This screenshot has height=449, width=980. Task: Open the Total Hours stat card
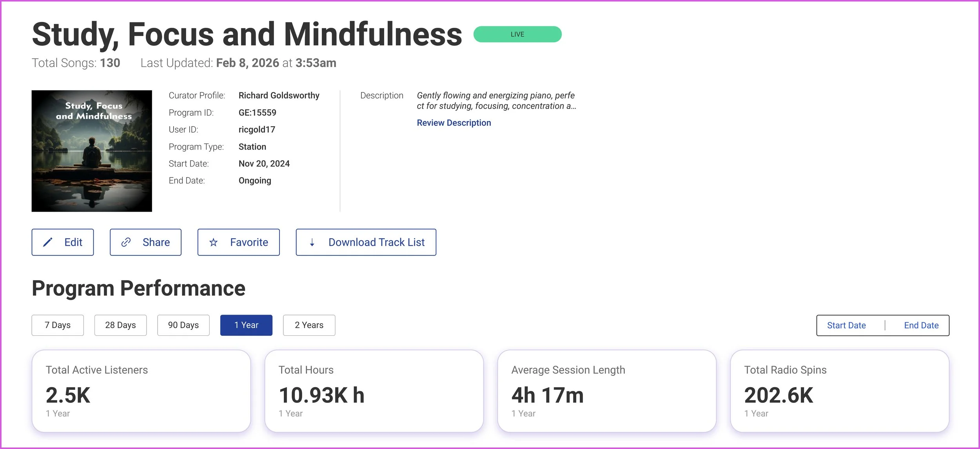tap(374, 391)
